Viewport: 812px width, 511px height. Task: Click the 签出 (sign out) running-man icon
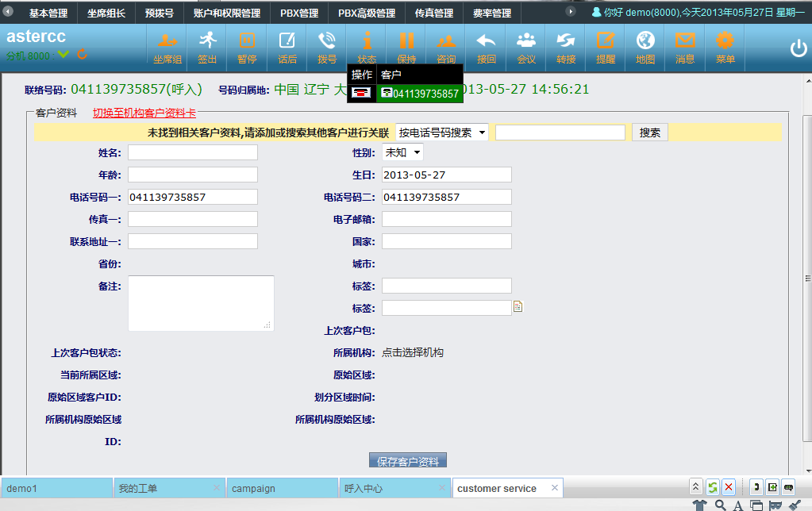click(x=207, y=47)
